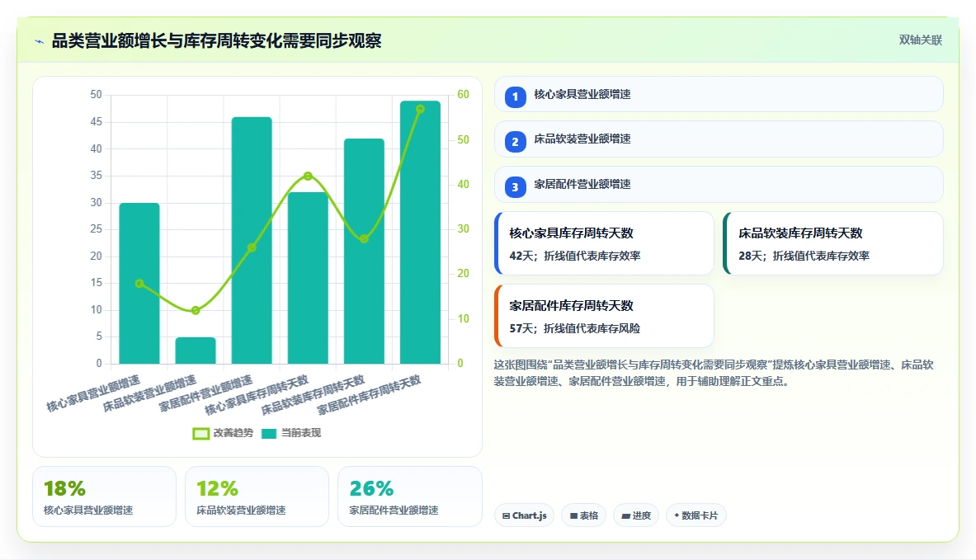
Task: Toggle the 当前表现 legend swatch
Action: (269, 433)
